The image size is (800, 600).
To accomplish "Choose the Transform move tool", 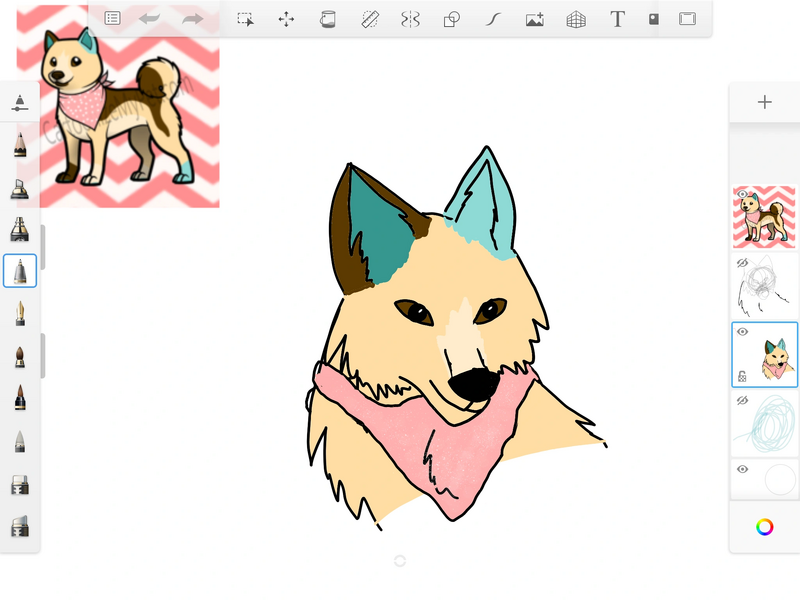I will 286,19.
